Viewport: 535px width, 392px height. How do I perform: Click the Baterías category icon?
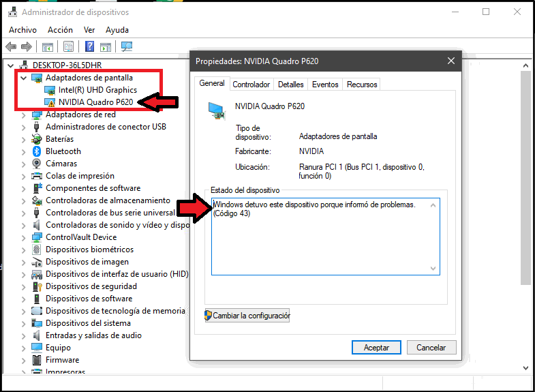pyautogui.click(x=37, y=139)
